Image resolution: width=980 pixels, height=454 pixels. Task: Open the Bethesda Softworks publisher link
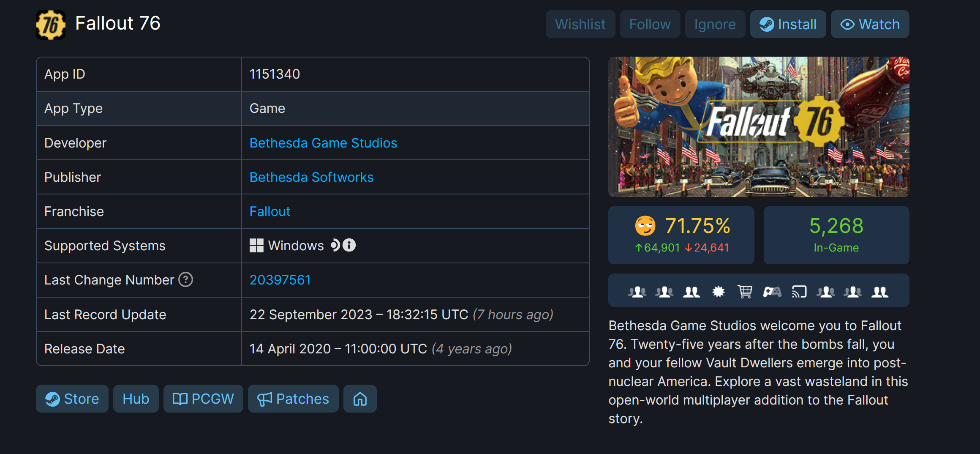311,177
